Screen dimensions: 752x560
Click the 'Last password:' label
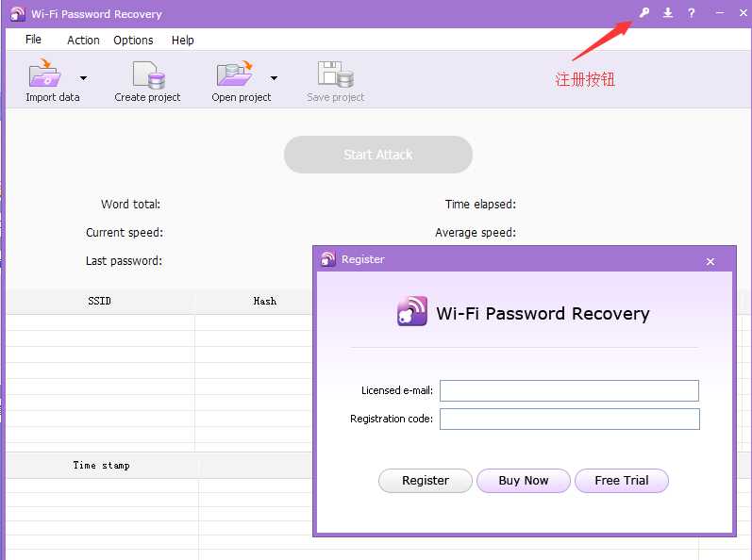(x=124, y=261)
